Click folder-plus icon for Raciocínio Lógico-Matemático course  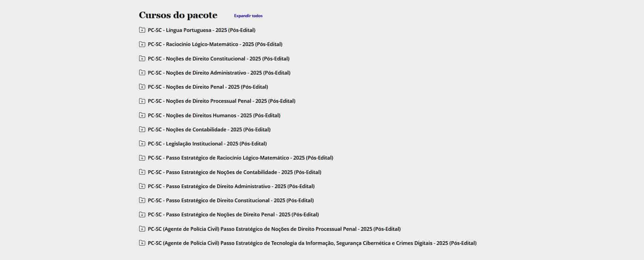pos(142,44)
